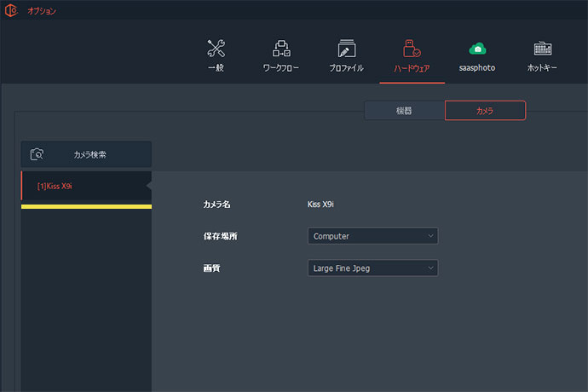
Task: Click the Kiss X9i camera name value
Action: [322, 205]
